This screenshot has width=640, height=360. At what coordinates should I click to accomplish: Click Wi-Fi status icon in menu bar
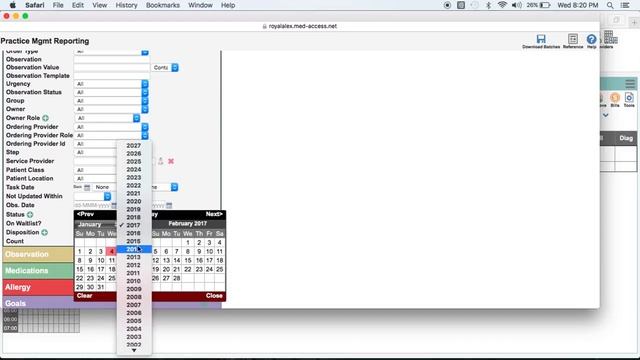pos(502,5)
